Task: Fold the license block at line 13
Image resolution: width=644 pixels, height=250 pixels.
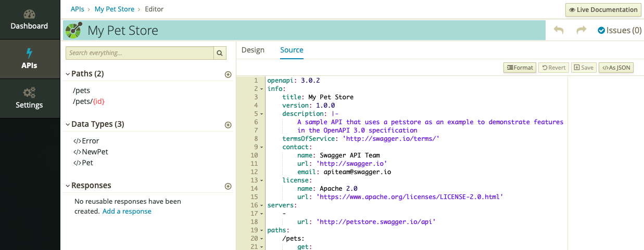Action: [x=262, y=180]
